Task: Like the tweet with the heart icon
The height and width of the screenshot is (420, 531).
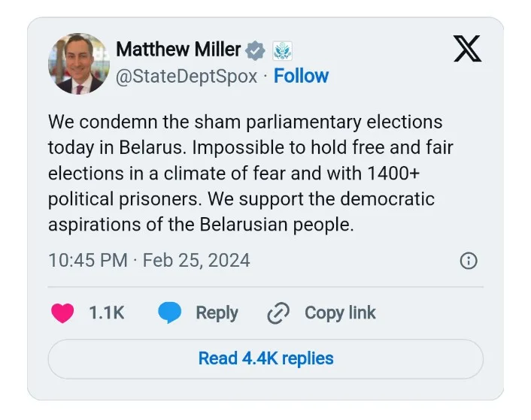Action: tap(62, 313)
